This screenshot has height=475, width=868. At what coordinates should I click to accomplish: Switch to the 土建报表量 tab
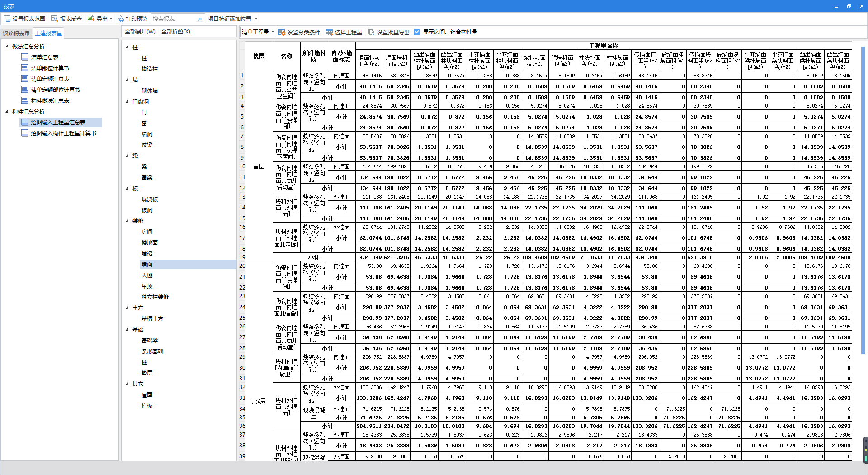click(48, 33)
